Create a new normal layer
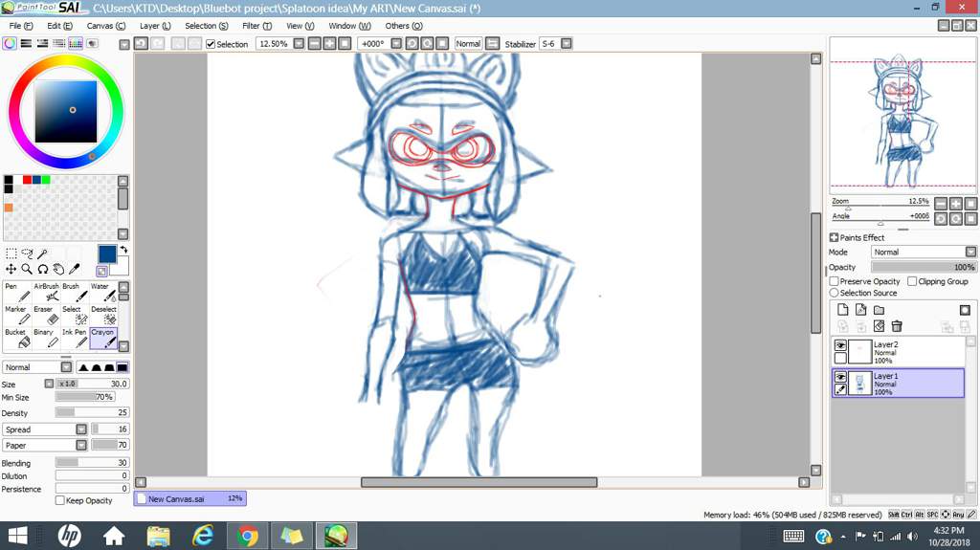The height and width of the screenshot is (550, 980). 842,309
